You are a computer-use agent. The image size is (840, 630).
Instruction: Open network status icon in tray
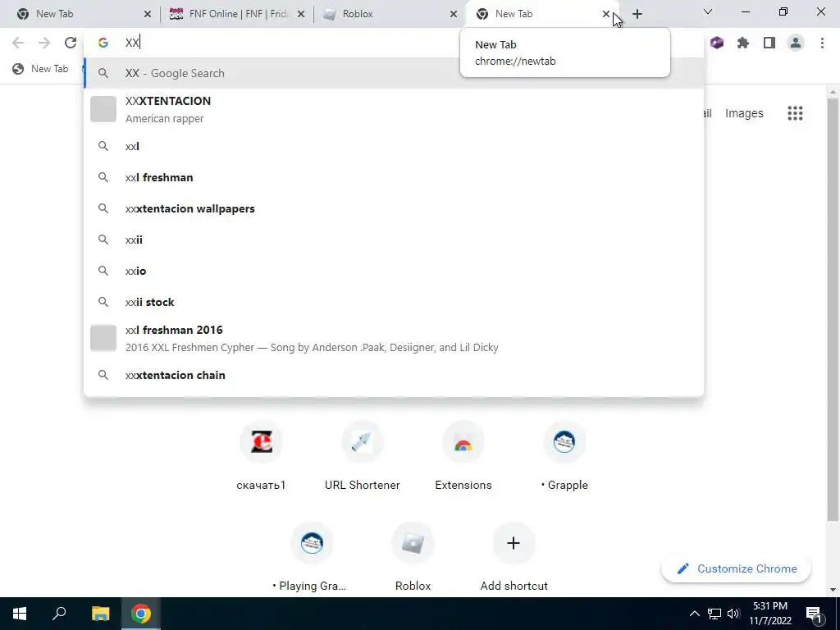pos(714,614)
